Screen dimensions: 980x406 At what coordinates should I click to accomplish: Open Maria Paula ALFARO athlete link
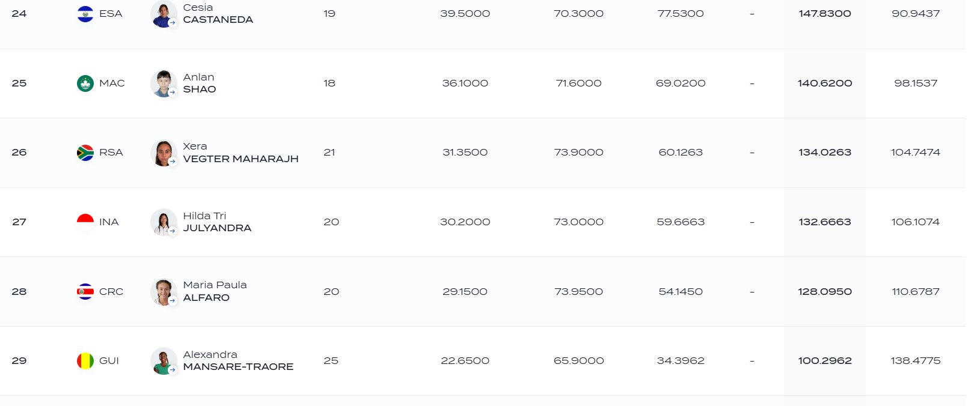click(215, 291)
